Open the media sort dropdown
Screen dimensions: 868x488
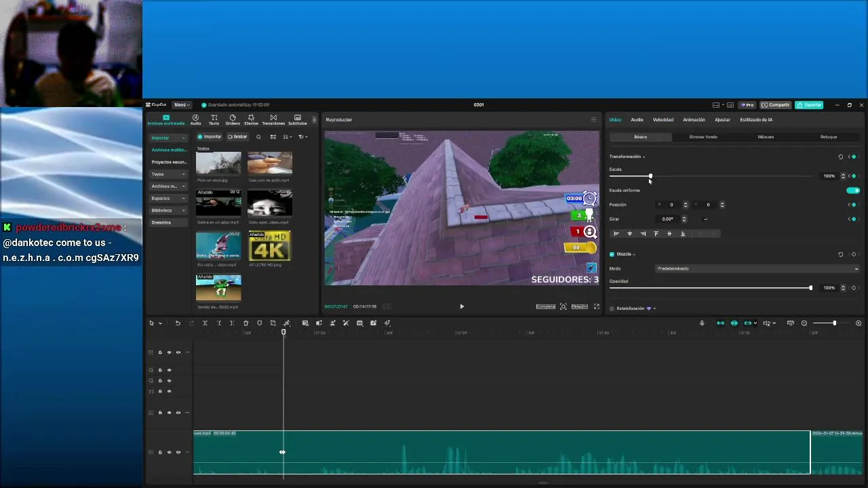click(x=289, y=137)
